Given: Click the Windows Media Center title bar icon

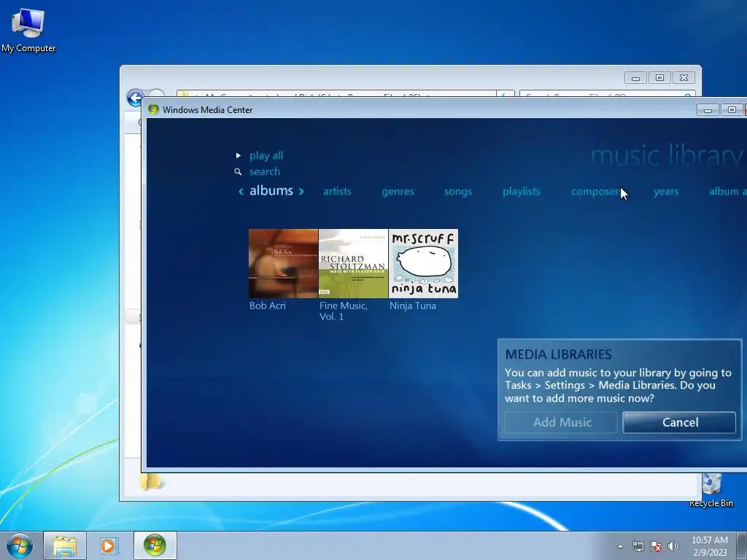Looking at the screenshot, I should point(153,109).
